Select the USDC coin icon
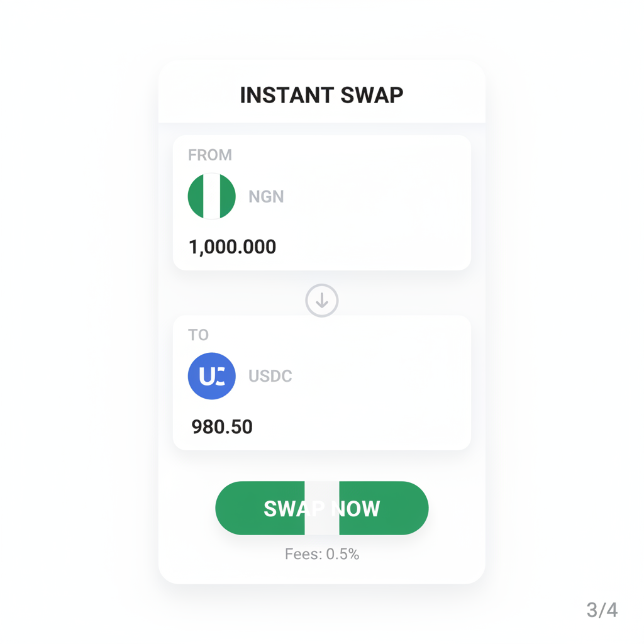The height and width of the screenshot is (644, 644). (x=212, y=375)
